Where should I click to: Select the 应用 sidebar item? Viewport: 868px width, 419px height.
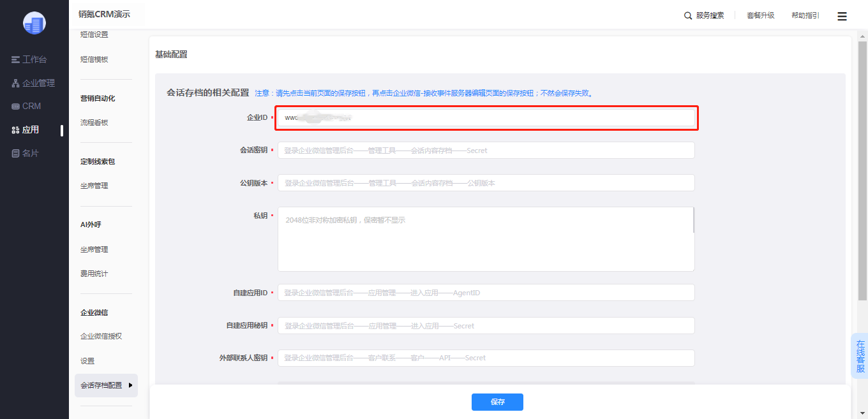tap(26, 129)
